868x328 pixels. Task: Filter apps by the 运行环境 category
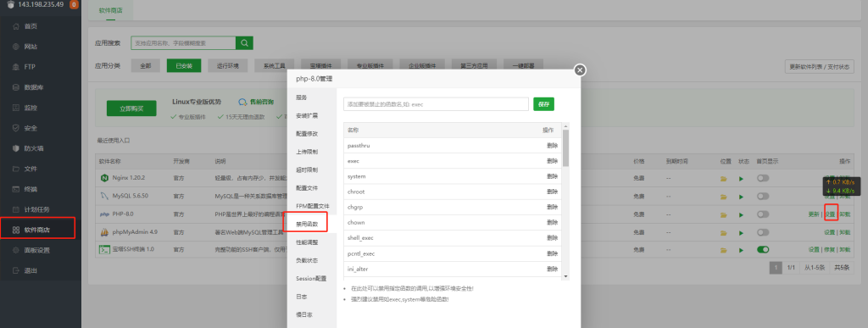click(227, 66)
